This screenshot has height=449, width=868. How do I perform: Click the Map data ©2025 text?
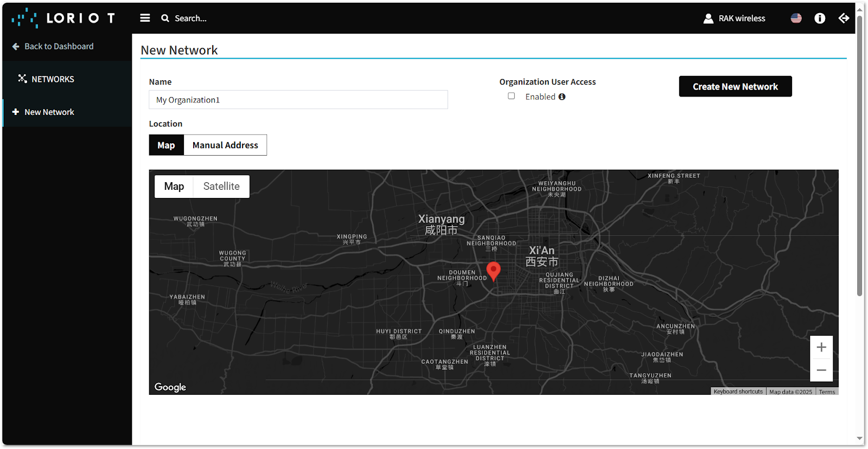[790, 392]
